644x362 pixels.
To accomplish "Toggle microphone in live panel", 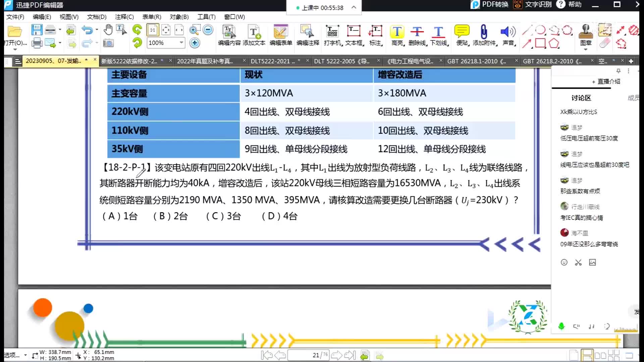I will [x=561, y=326].
